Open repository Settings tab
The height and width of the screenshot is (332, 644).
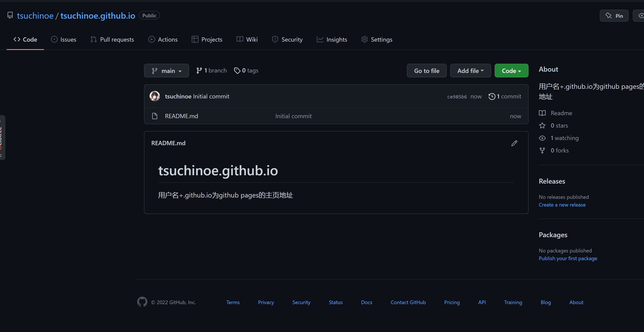pos(377,39)
